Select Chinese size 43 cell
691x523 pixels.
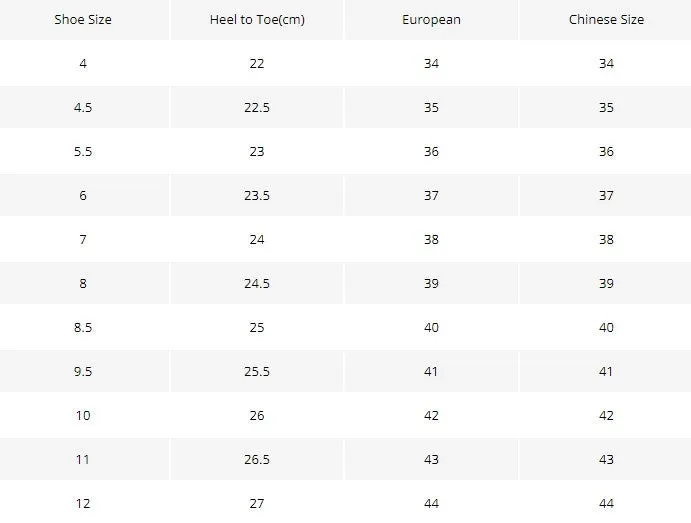coord(606,460)
